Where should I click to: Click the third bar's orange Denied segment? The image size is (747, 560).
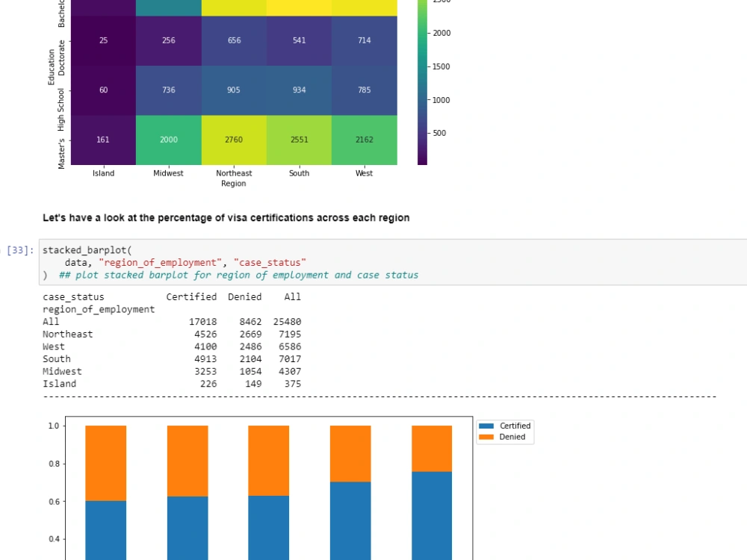pyautogui.click(x=269, y=461)
